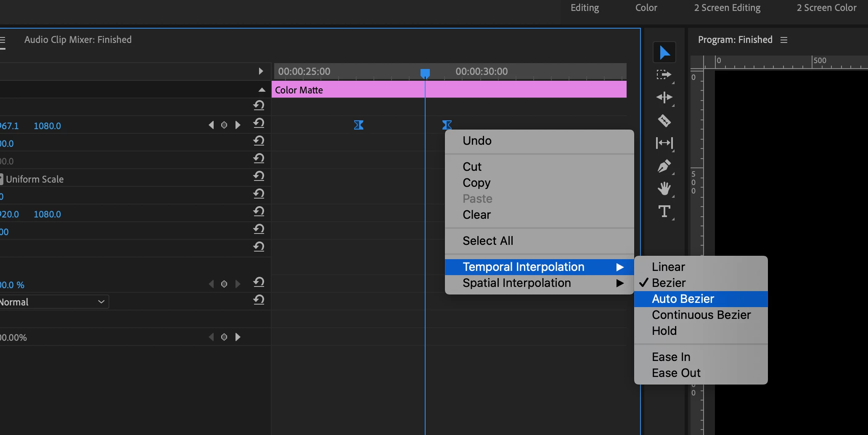The width and height of the screenshot is (868, 435).
Task: Switch to Color workspace
Action: (x=646, y=8)
